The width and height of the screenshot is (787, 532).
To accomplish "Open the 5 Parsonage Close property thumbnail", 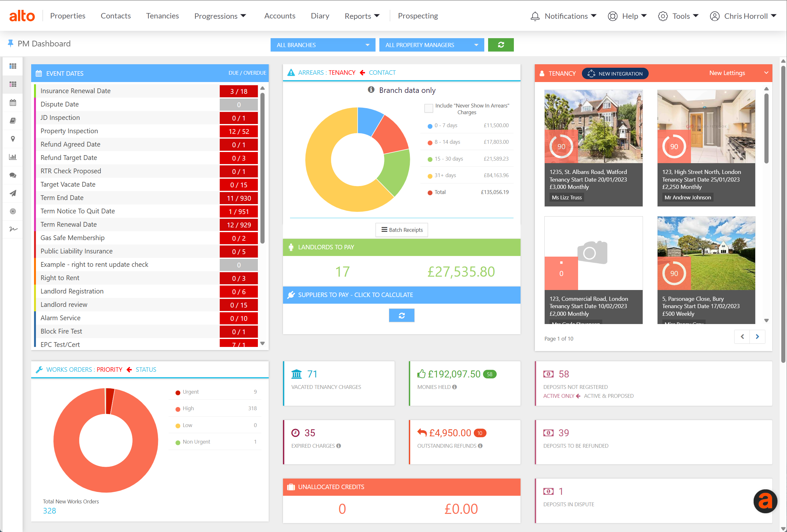I will point(706,253).
